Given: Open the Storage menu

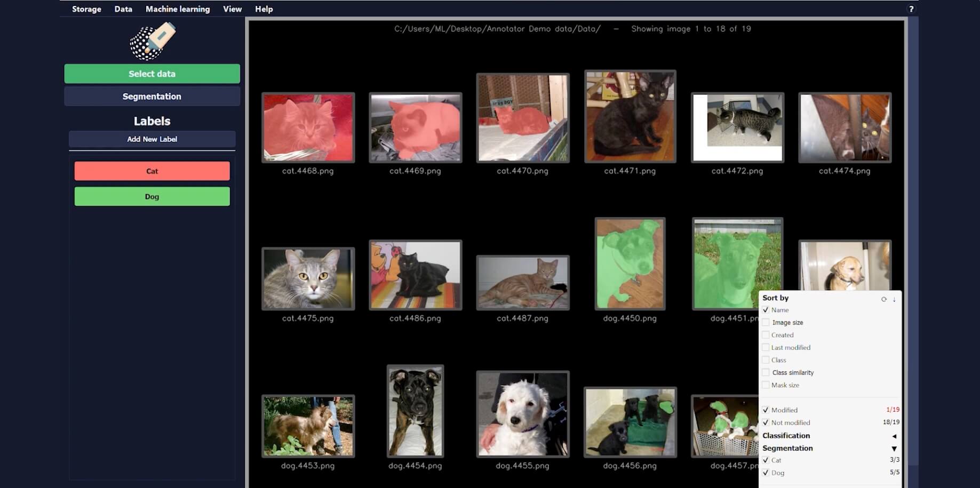Looking at the screenshot, I should pyautogui.click(x=86, y=9).
